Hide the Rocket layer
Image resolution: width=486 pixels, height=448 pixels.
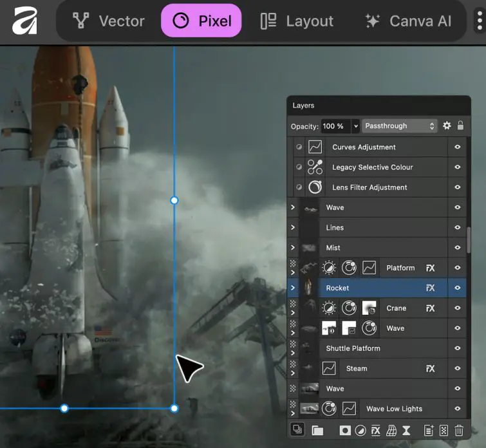tap(458, 288)
